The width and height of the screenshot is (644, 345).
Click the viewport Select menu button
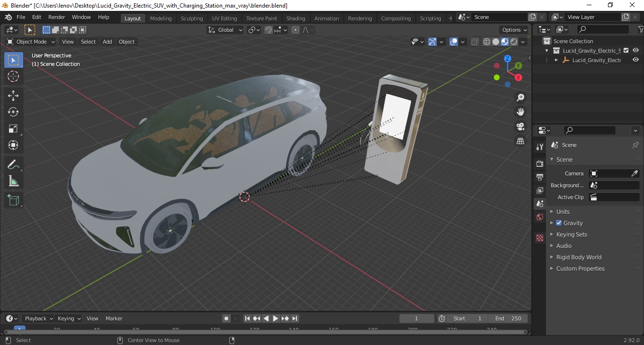[x=88, y=42]
